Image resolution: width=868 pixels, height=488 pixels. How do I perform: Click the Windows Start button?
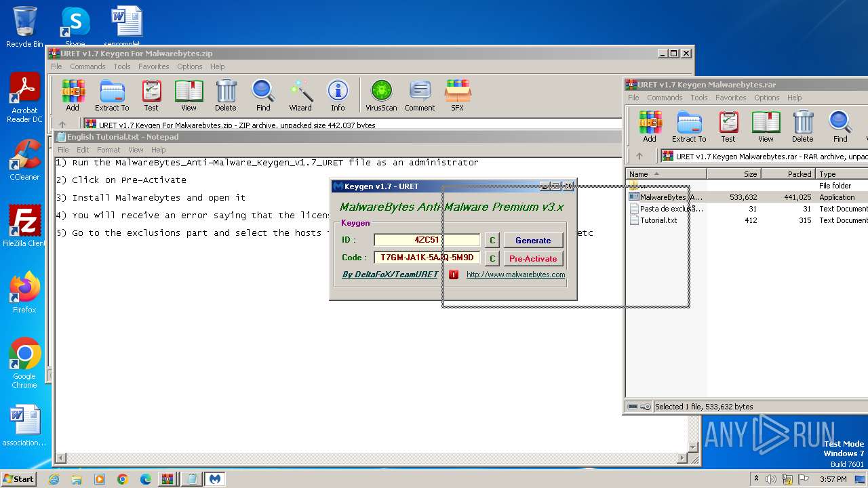coord(18,479)
